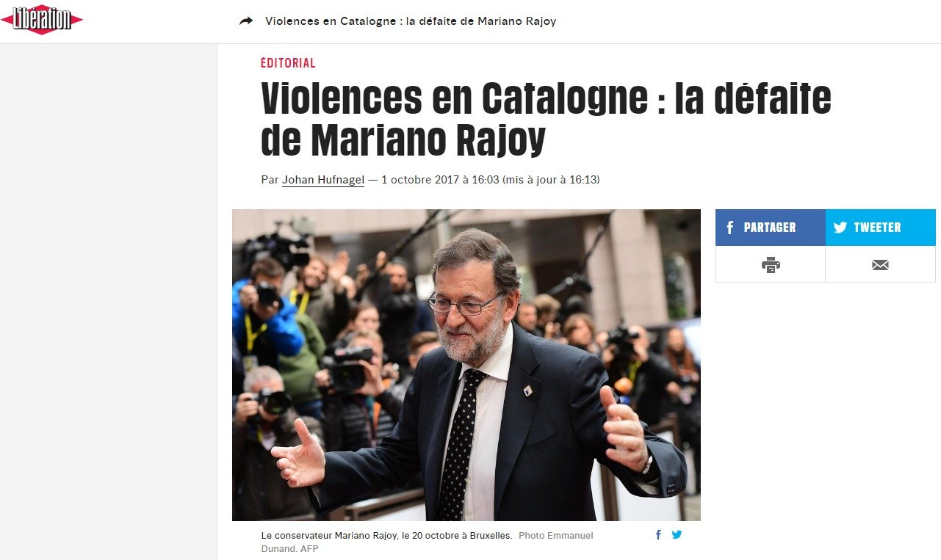Click the grey left sidebar area
The height and width of the screenshot is (560, 941).
(x=109, y=302)
